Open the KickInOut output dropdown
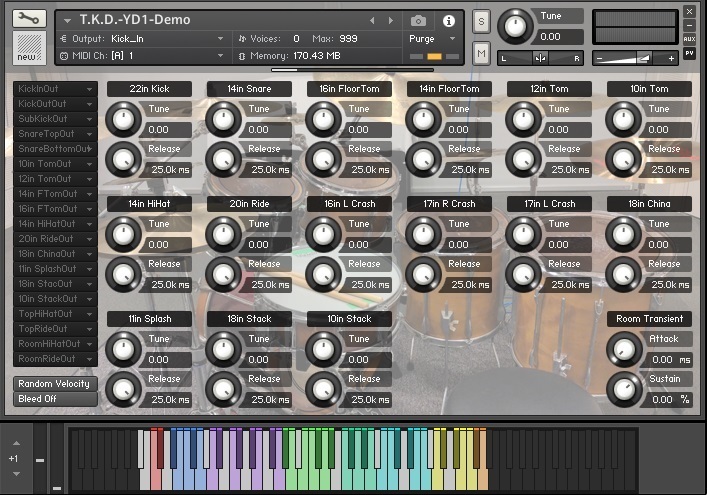707x495 pixels. [x=55, y=89]
